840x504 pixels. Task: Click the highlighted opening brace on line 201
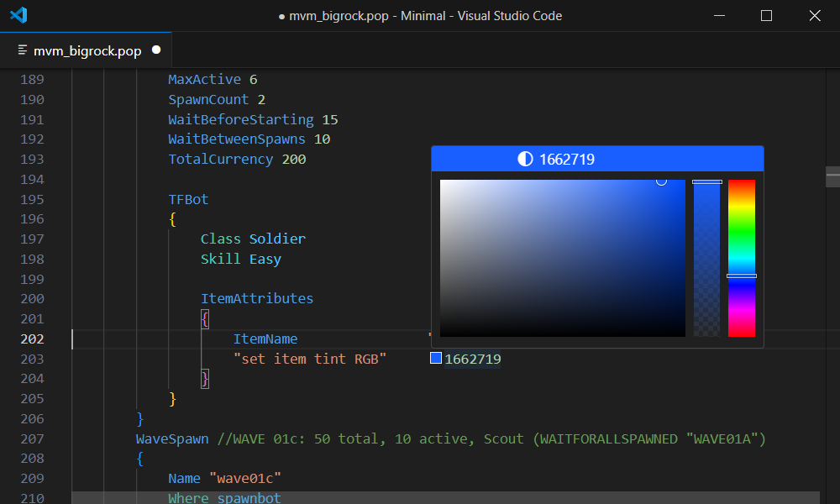pyautogui.click(x=205, y=319)
